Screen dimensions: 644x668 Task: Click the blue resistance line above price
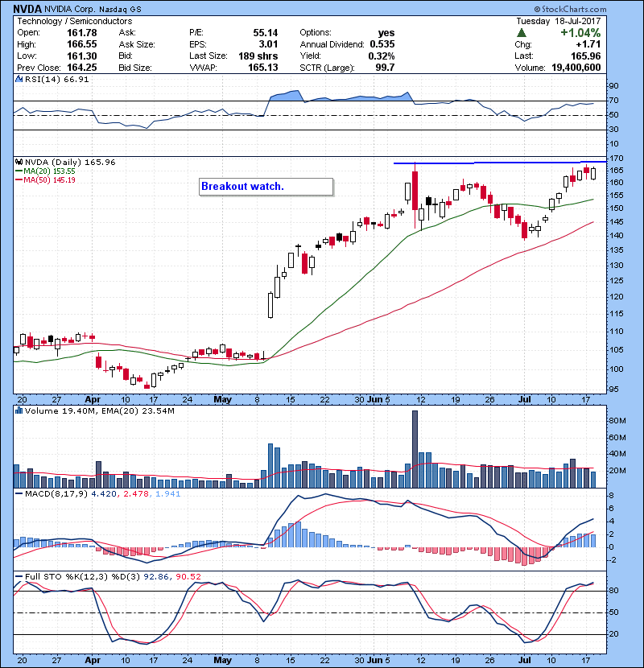pyautogui.click(x=500, y=163)
